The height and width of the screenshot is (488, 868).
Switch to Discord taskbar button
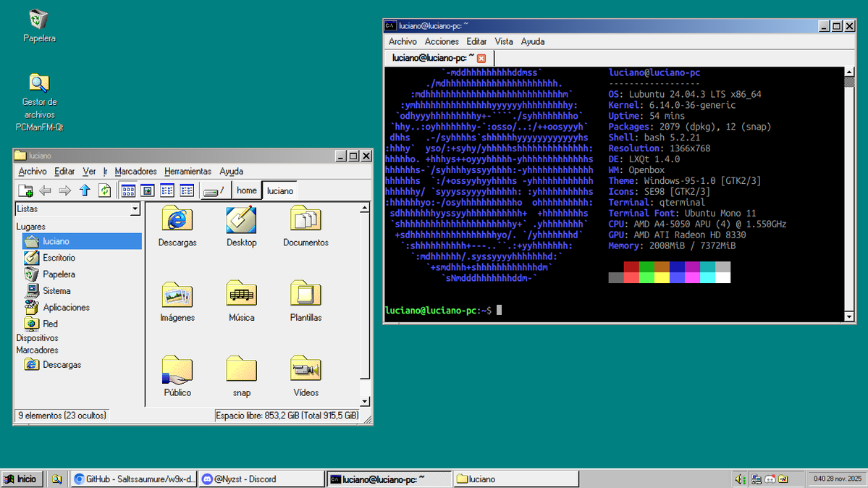(261, 479)
